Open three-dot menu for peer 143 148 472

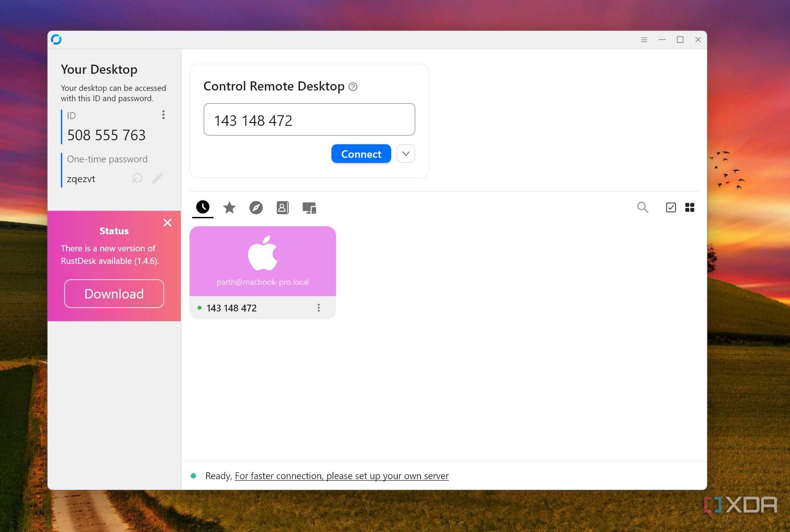tap(319, 308)
